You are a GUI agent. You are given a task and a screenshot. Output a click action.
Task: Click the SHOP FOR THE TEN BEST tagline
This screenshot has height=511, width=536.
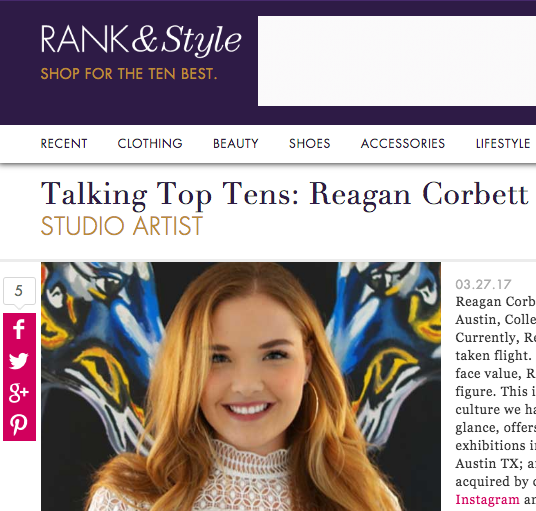[129, 74]
